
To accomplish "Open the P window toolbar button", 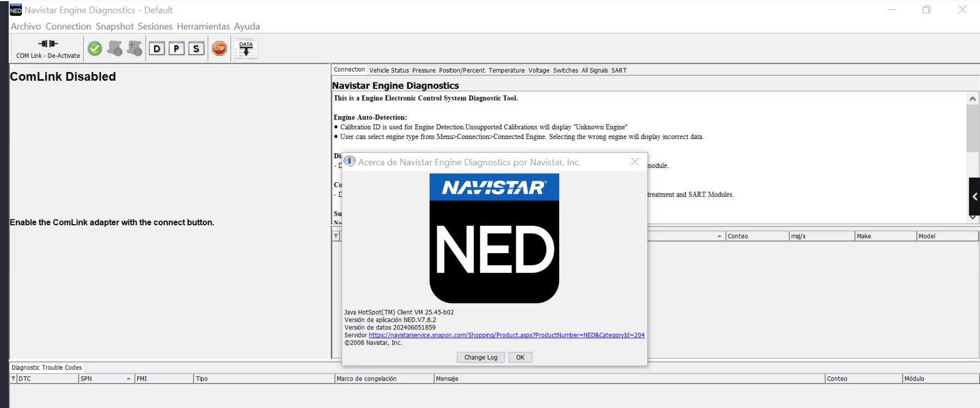I will coord(176,49).
